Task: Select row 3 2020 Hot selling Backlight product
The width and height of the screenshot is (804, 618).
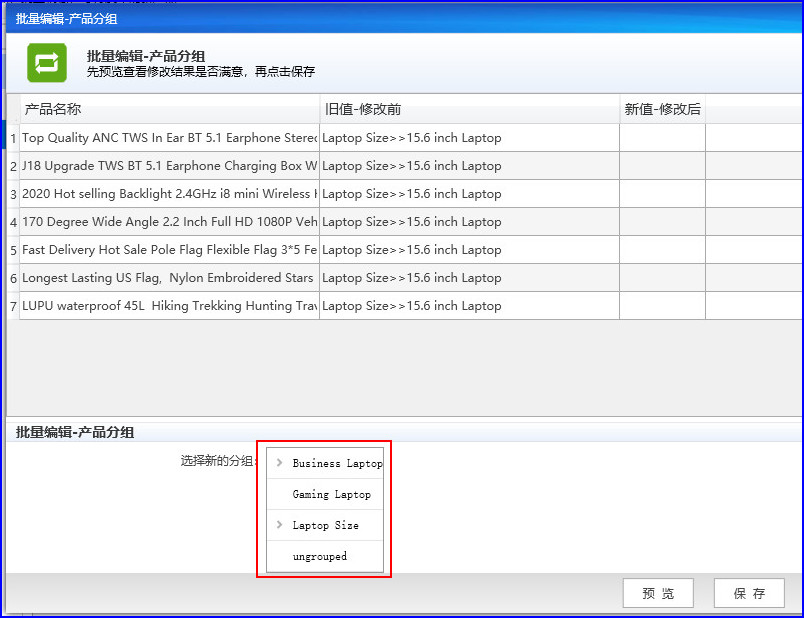Action: point(169,193)
